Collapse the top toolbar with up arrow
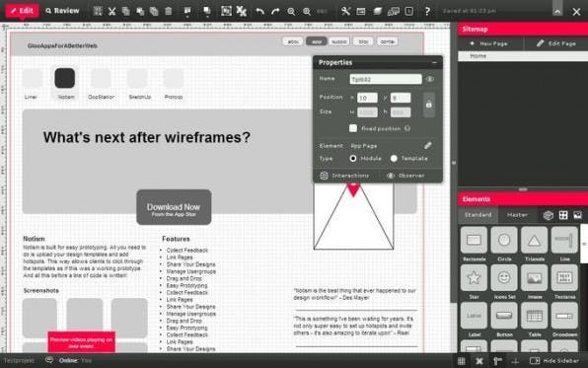The height and width of the screenshot is (368, 588). coord(557,11)
